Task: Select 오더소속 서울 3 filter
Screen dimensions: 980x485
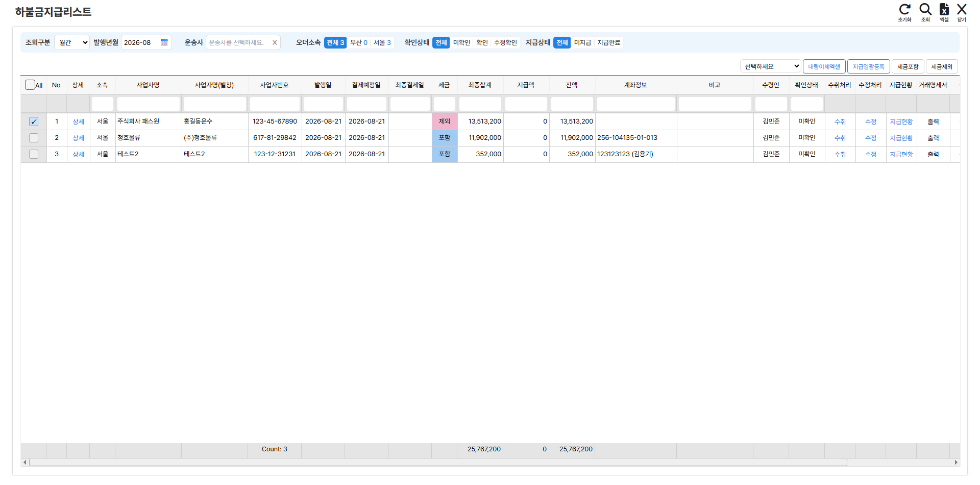Action: click(382, 42)
